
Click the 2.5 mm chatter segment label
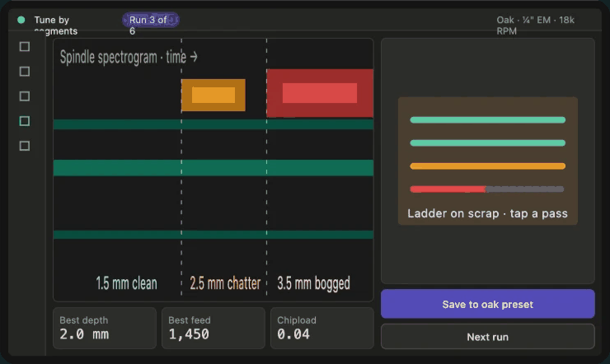pyautogui.click(x=225, y=283)
